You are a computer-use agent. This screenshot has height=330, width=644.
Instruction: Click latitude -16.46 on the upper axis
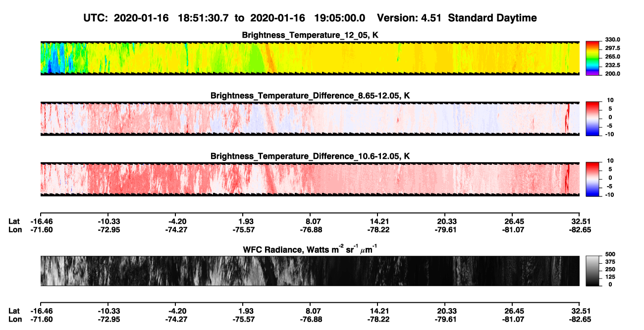(x=41, y=221)
